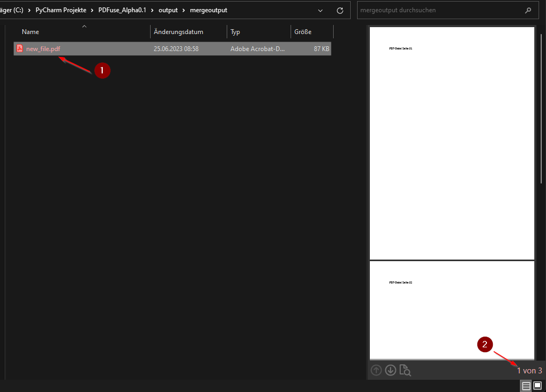546x392 pixels.
Task: Expand chevron after PyCharm Projekte breadcrumb
Action: tap(92, 10)
